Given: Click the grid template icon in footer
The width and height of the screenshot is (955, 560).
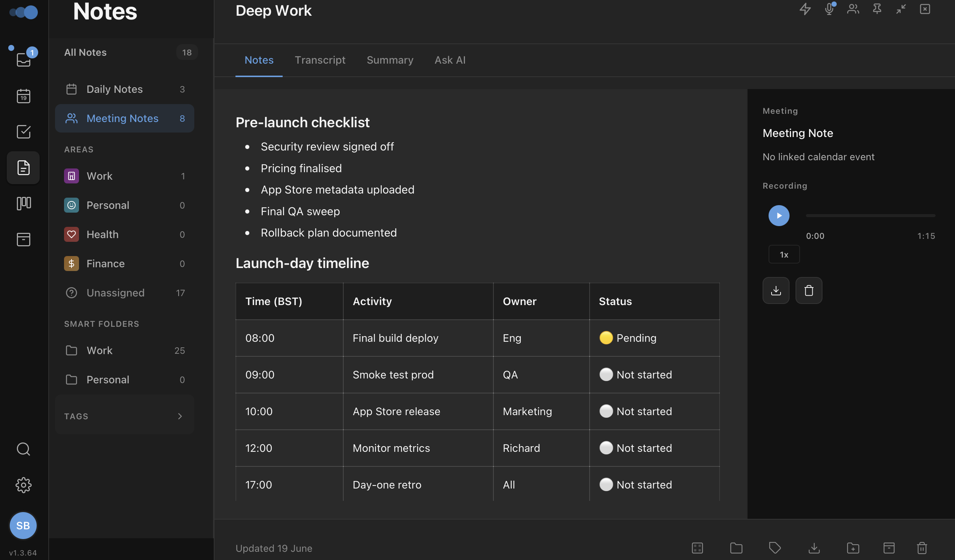Looking at the screenshot, I should (x=697, y=548).
